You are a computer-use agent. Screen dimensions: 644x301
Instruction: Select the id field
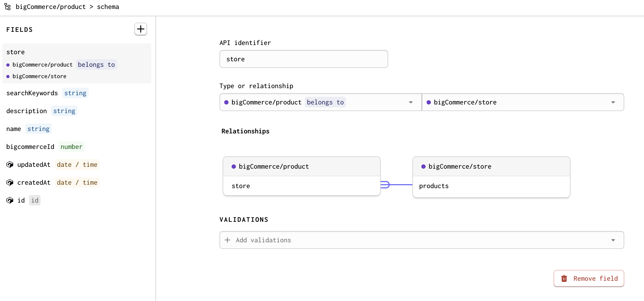tap(77, 200)
